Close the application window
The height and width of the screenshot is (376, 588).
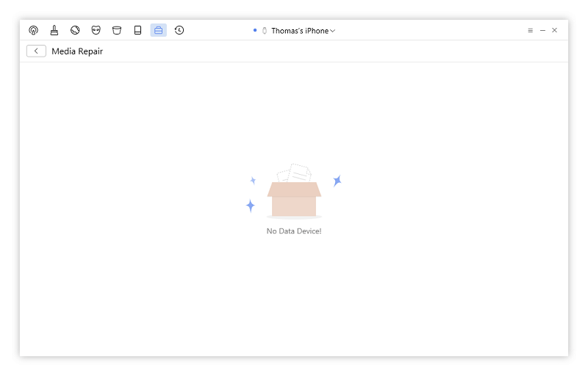(555, 30)
